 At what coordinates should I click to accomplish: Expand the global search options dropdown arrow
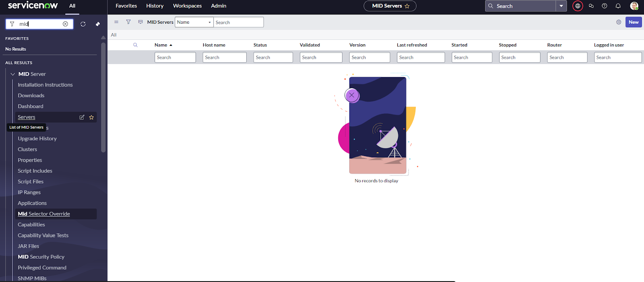561,6
